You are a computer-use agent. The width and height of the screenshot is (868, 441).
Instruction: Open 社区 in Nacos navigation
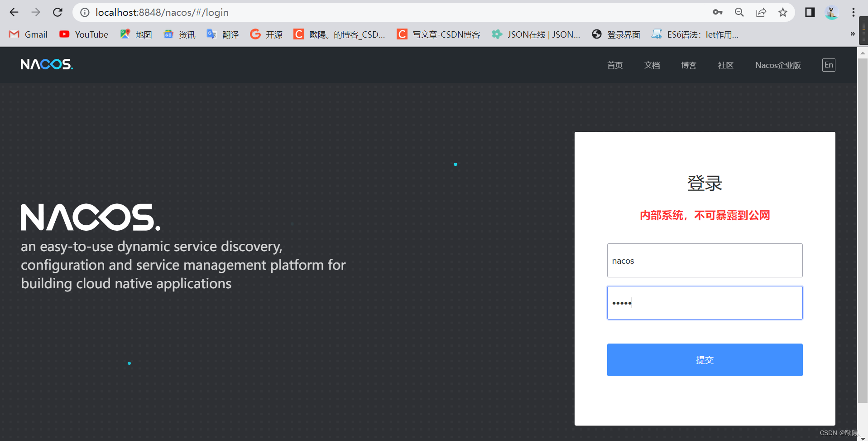point(726,65)
